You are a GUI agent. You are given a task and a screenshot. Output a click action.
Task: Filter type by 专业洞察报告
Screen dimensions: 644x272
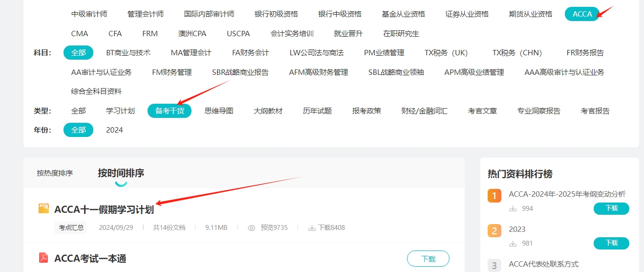pyautogui.click(x=539, y=111)
